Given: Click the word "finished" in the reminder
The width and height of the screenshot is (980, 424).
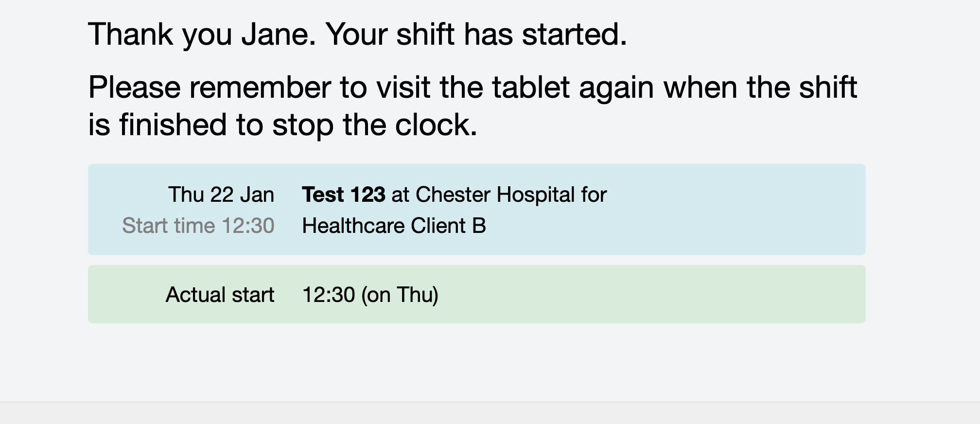Looking at the screenshot, I should (173, 125).
